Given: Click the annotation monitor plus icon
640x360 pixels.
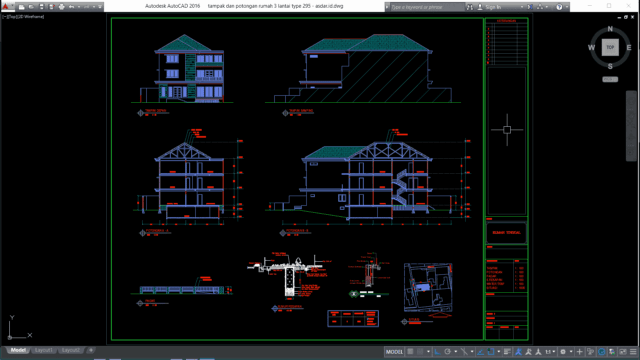Looking at the screenshot, I should 579,352.
